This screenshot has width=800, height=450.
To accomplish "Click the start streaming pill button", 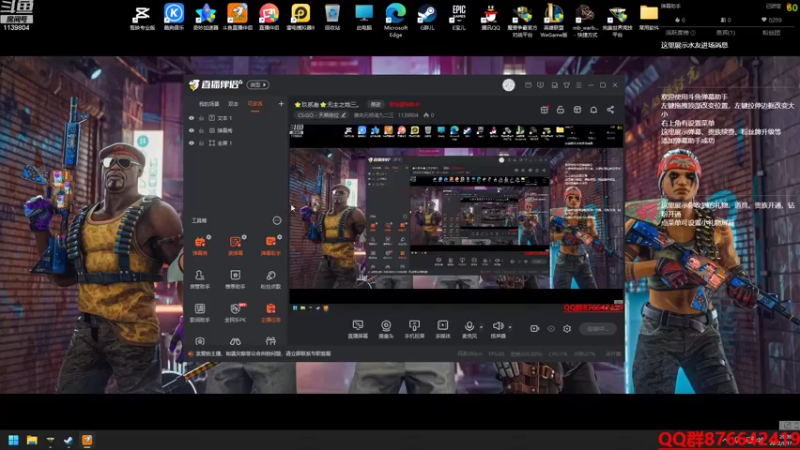I will point(597,329).
